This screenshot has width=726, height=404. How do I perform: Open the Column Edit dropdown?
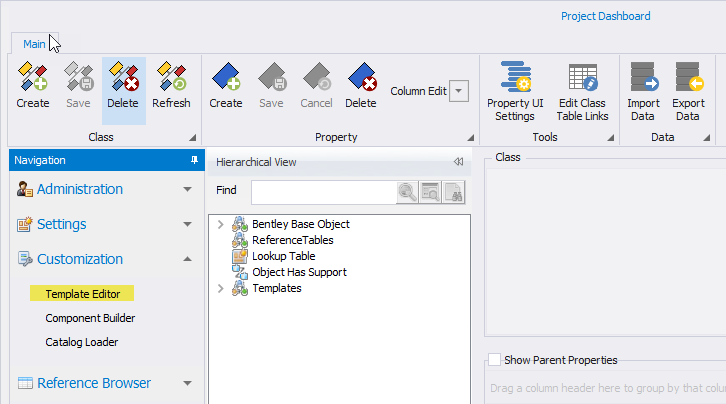(x=458, y=91)
